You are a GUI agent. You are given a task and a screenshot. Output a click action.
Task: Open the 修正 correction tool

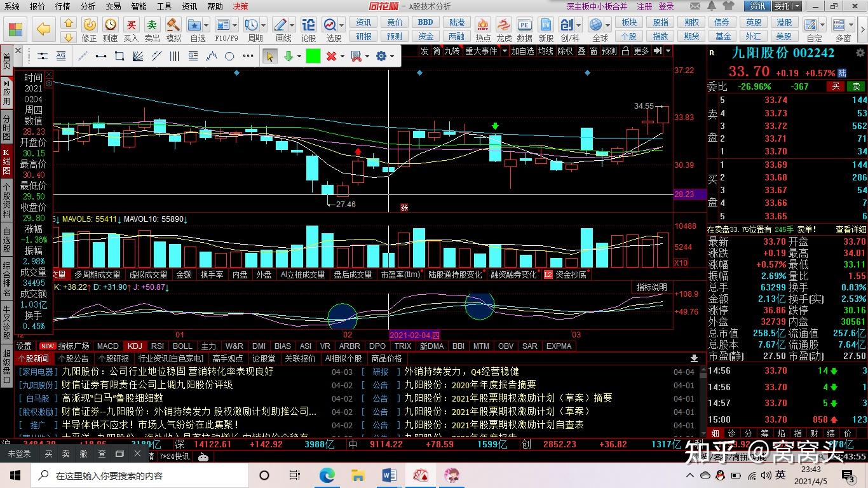90,29
